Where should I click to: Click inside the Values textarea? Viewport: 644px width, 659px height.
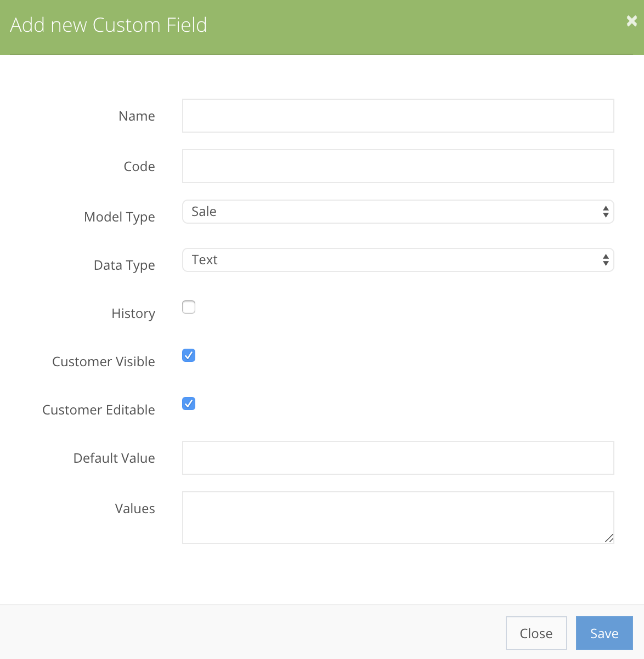coord(398,515)
